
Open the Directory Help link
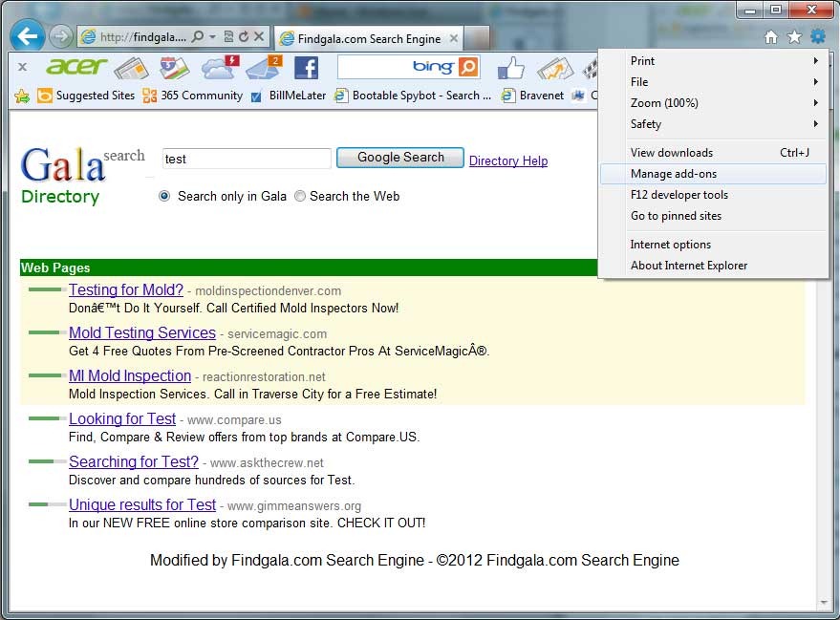508,160
